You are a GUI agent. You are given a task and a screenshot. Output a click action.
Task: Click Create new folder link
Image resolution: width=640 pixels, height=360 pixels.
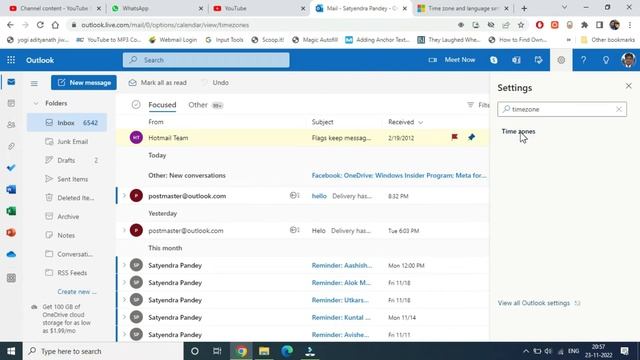(x=77, y=291)
